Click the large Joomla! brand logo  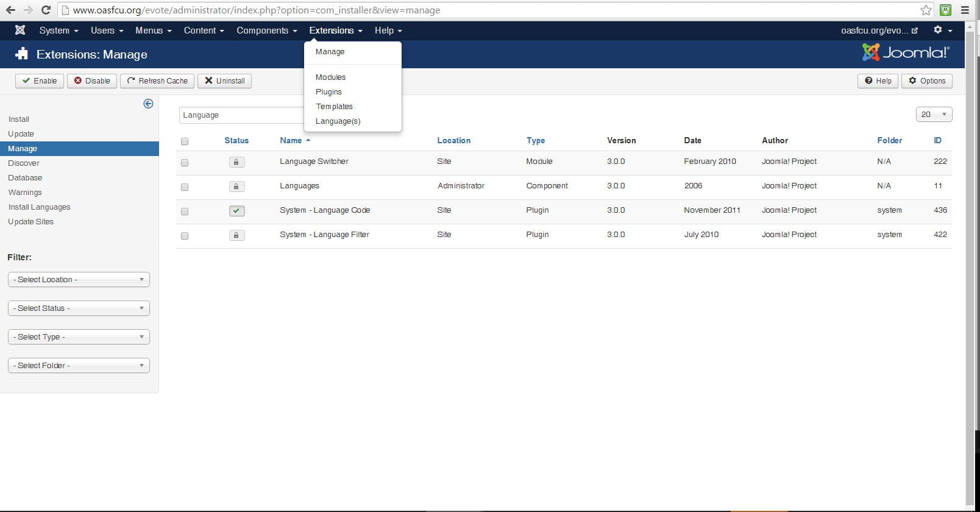click(x=906, y=52)
